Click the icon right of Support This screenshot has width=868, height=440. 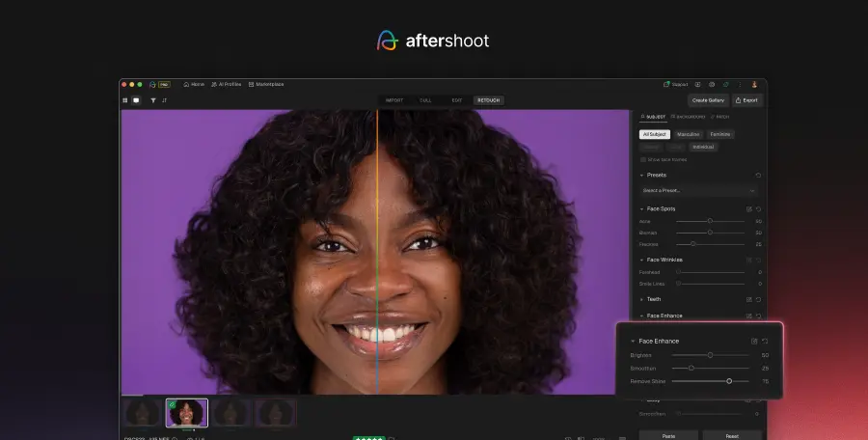click(697, 84)
